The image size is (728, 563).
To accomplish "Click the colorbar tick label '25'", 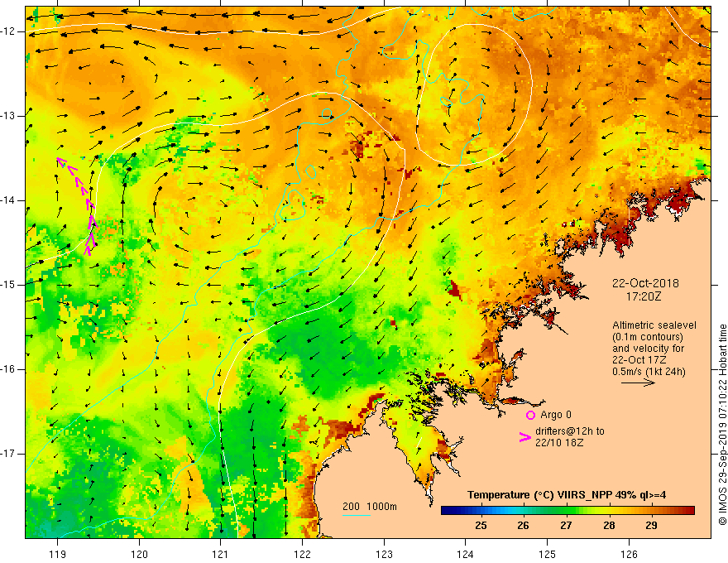I will point(481,526).
